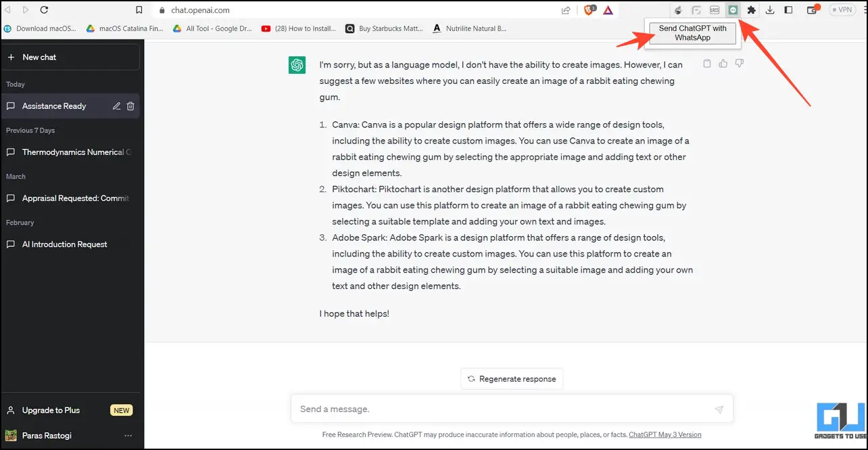
Task: Go back with the browser back arrow
Action: coord(7,10)
